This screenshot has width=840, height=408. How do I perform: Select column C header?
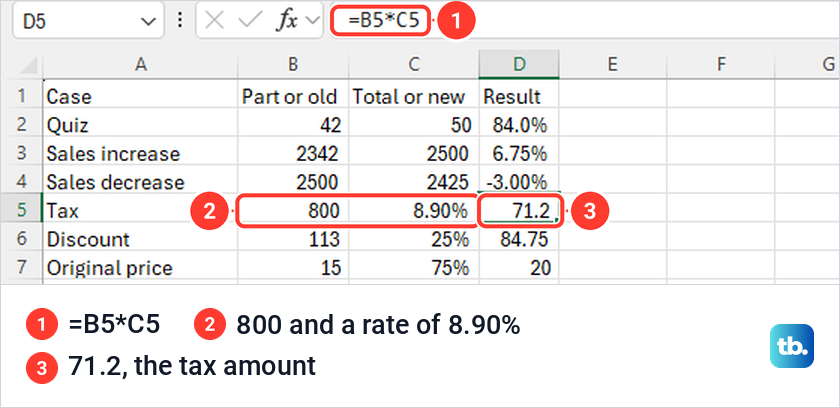tap(414, 65)
